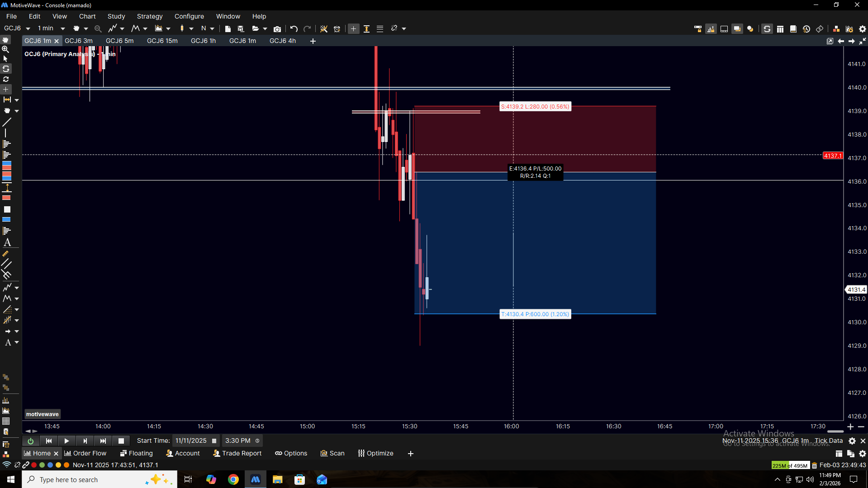868x488 pixels.
Task: Select the trend line drawing tool
Action: click(7, 122)
